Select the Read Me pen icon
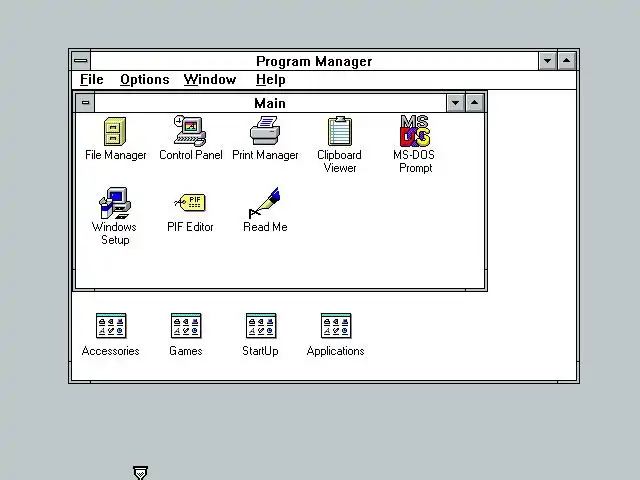The height and width of the screenshot is (480, 640). [x=265, y=203]
